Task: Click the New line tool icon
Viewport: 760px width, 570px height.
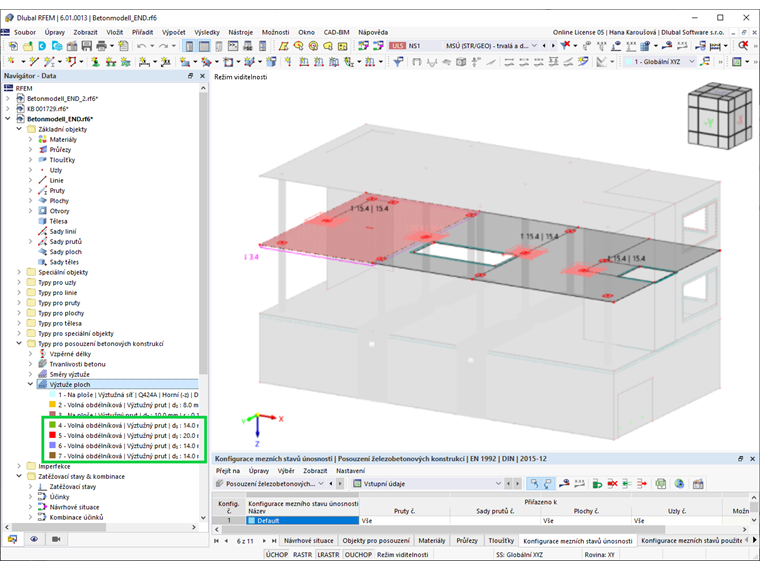Action: coord(33,62)
